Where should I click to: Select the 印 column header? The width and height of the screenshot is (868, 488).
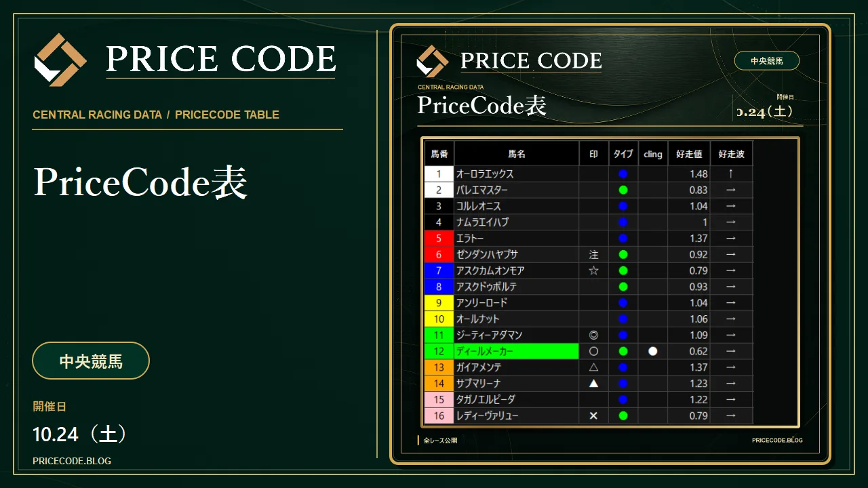point(594,154)
